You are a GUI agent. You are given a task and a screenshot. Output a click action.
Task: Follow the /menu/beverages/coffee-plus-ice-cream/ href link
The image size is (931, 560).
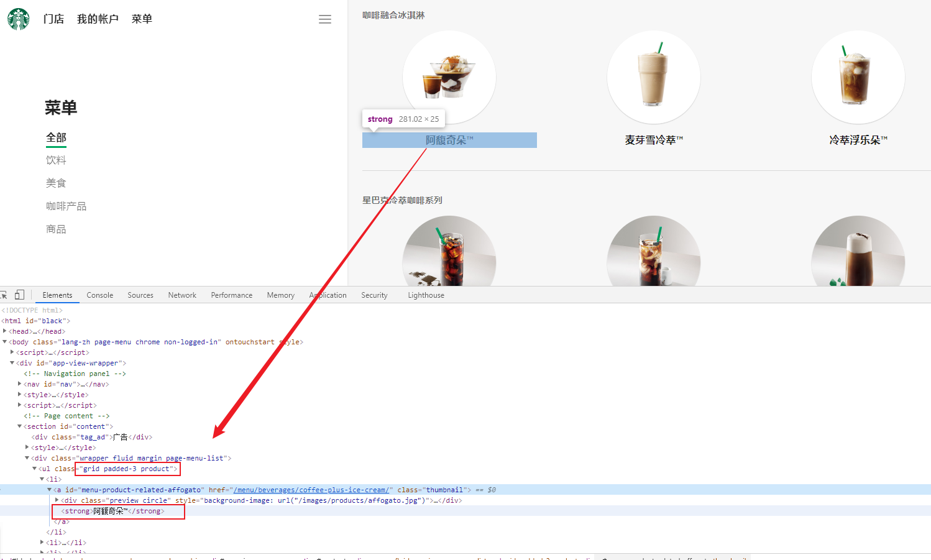pos(311,490)
